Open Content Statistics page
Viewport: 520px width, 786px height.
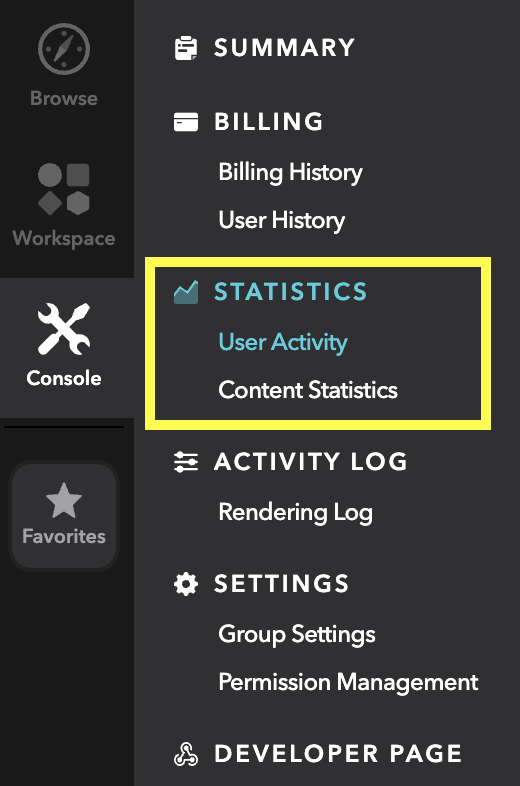(308, 390)
